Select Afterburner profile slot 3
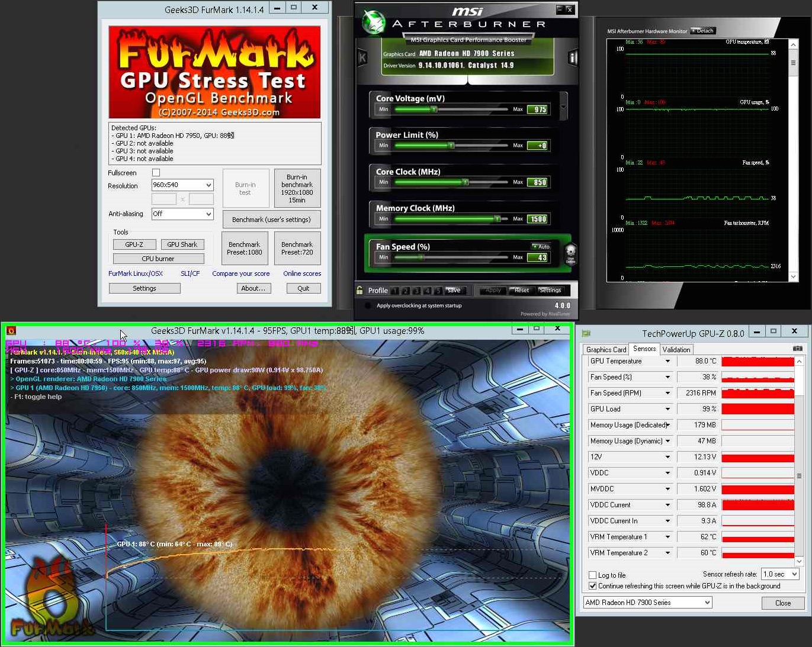 [x=416, y=291]
